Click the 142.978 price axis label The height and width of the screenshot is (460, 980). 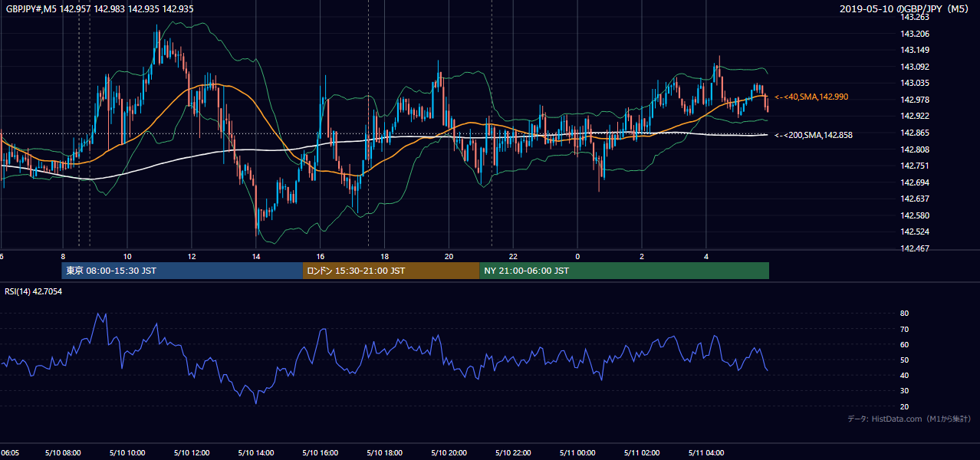pos(915,100)
